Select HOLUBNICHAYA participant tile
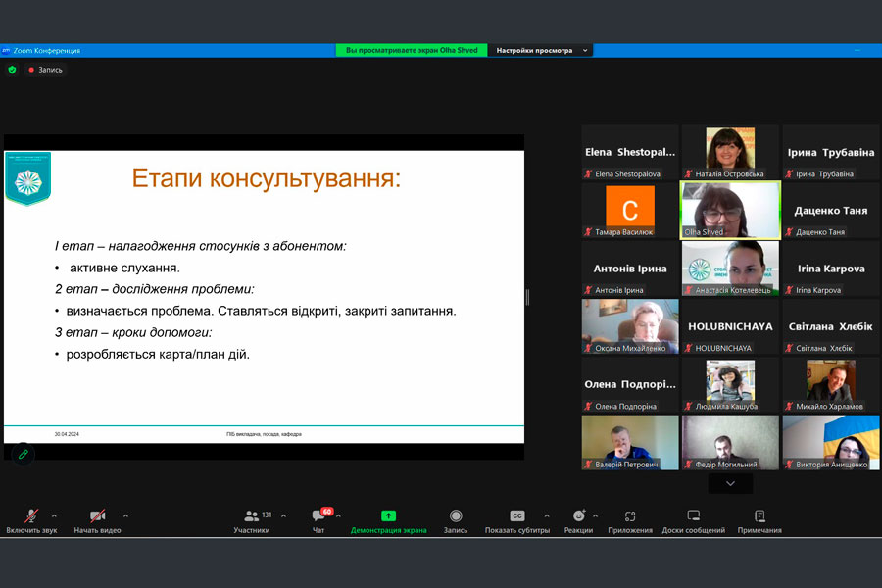Image resolution: width=882 pixels, height=588 pixels. tap(730, 326)
